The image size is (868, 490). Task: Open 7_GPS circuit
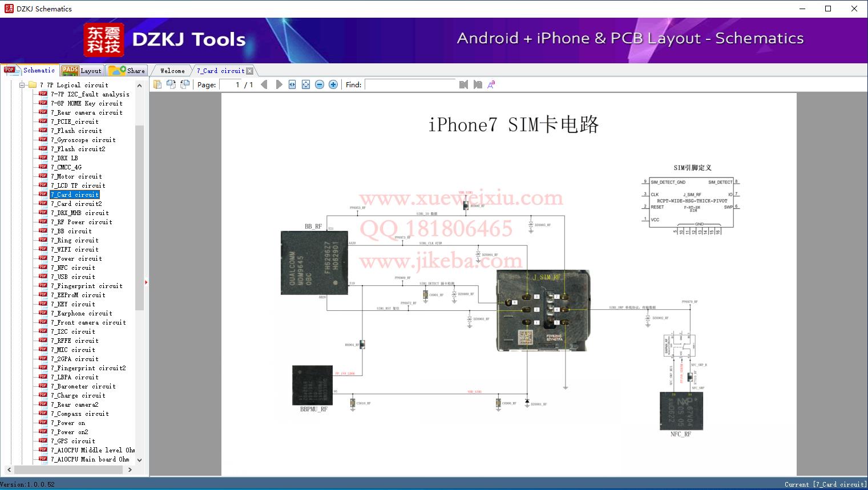pos(73,441)
